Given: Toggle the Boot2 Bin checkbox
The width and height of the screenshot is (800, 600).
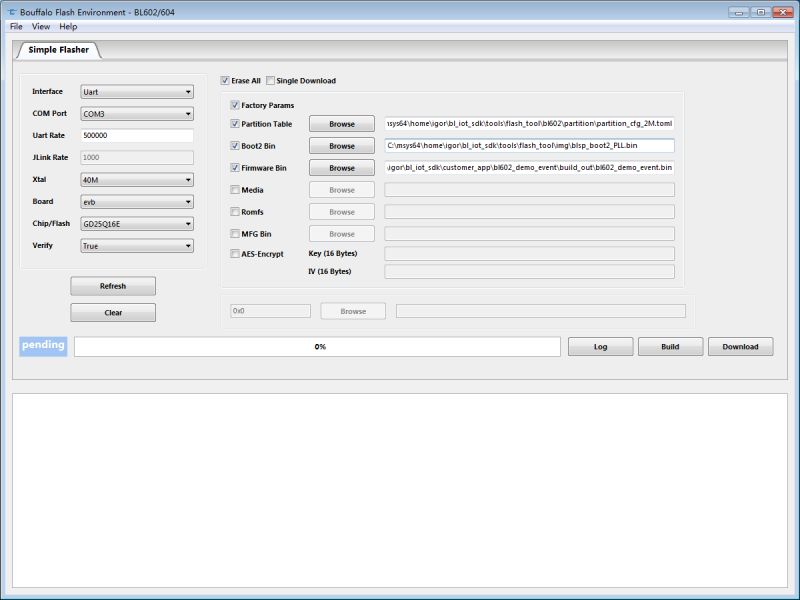Looking at the screenshot, I should 235,146.
